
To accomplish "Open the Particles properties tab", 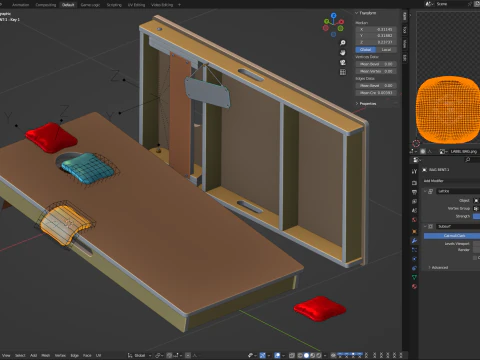I will (414, 250).
